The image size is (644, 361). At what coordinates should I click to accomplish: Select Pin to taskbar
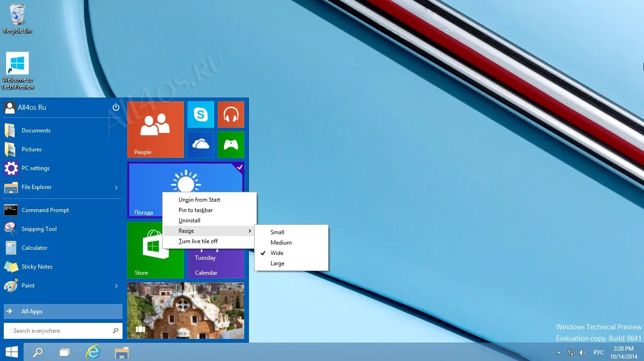pos(196,210)
